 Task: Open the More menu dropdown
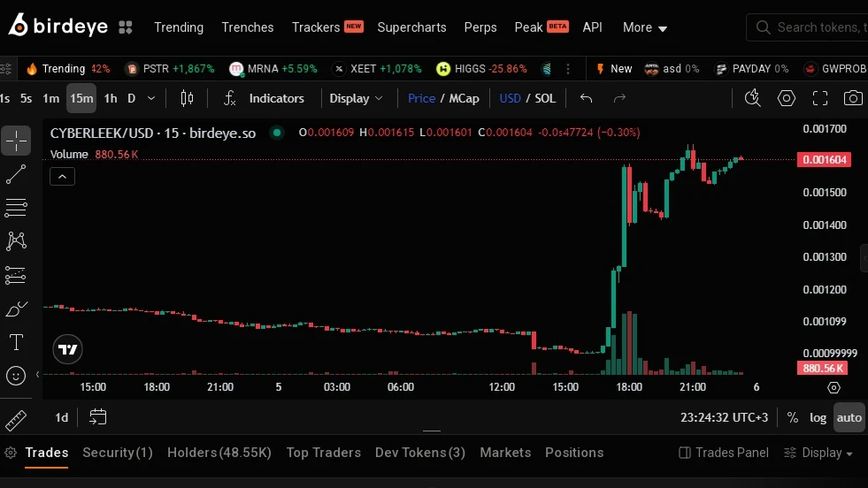(645, 27)
